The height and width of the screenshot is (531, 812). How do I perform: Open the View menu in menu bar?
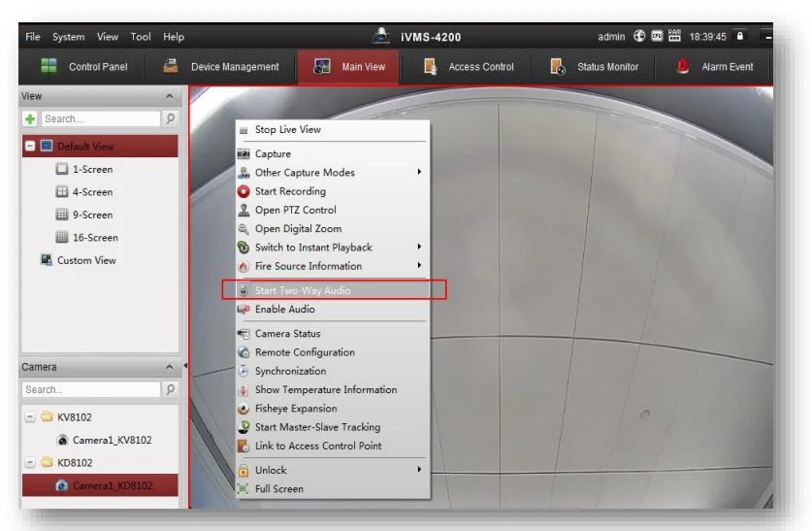107,37
